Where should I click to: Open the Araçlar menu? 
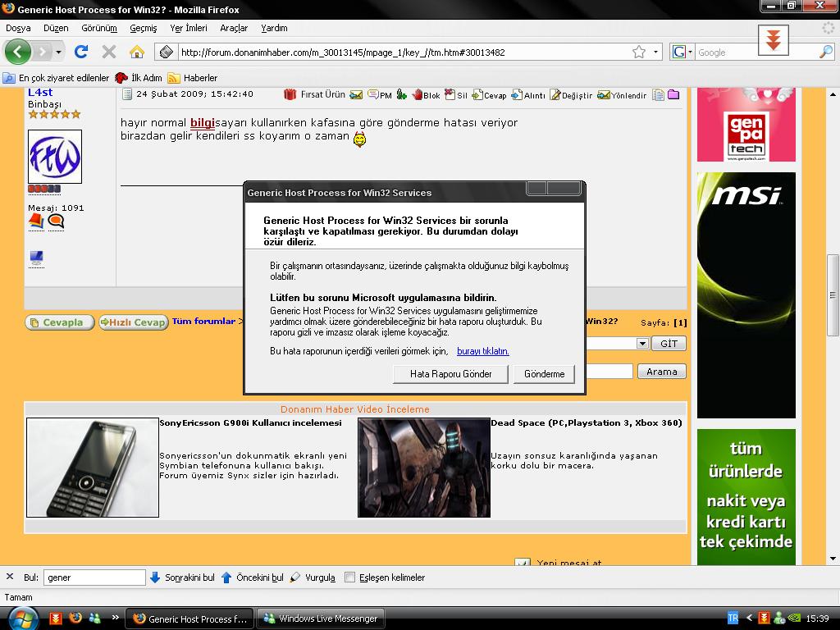[234, 28]
